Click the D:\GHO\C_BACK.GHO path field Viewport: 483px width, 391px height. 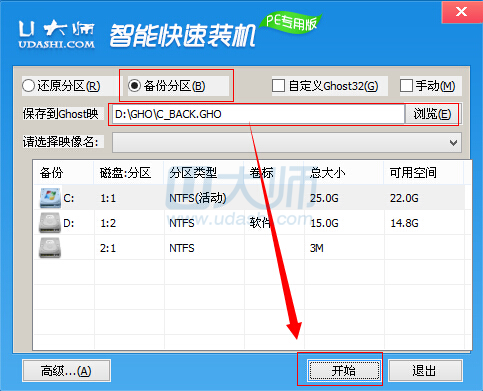pyautogui.click(x=258, y=114)
